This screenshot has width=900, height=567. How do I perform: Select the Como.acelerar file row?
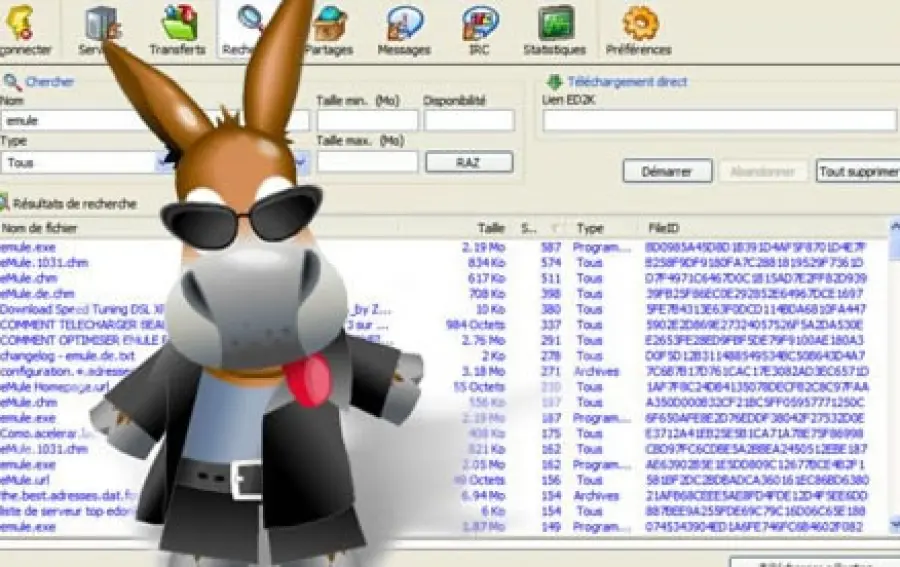(x=47, y=433)
